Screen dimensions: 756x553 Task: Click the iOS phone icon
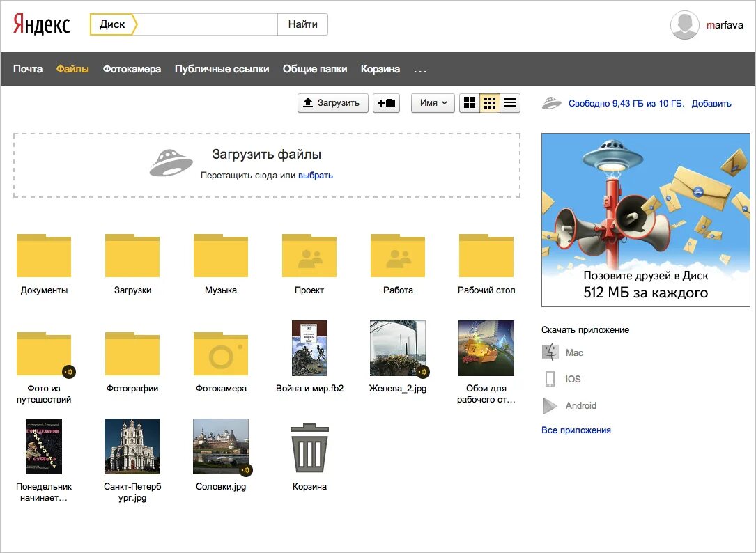click(550, 379)
